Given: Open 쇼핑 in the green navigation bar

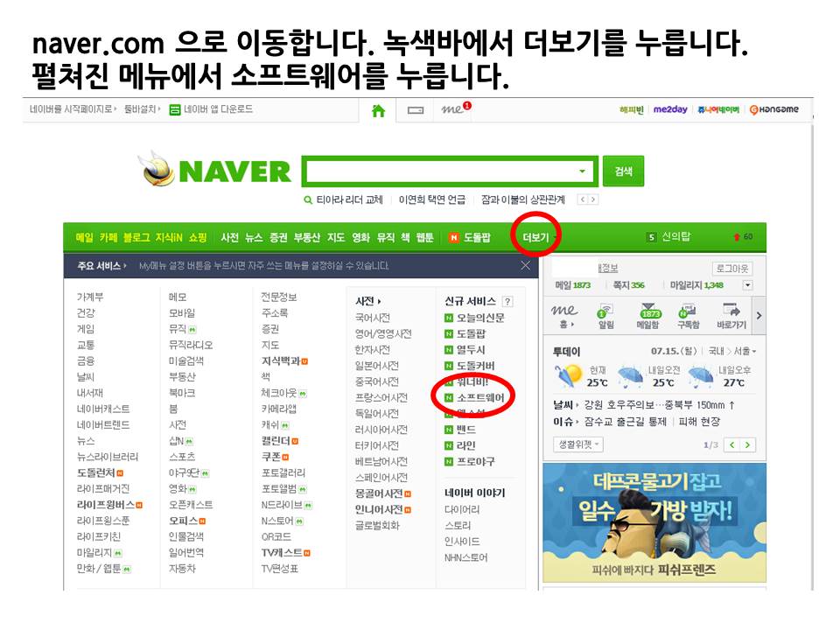Looking at the screenshot, I should point(197,237).
